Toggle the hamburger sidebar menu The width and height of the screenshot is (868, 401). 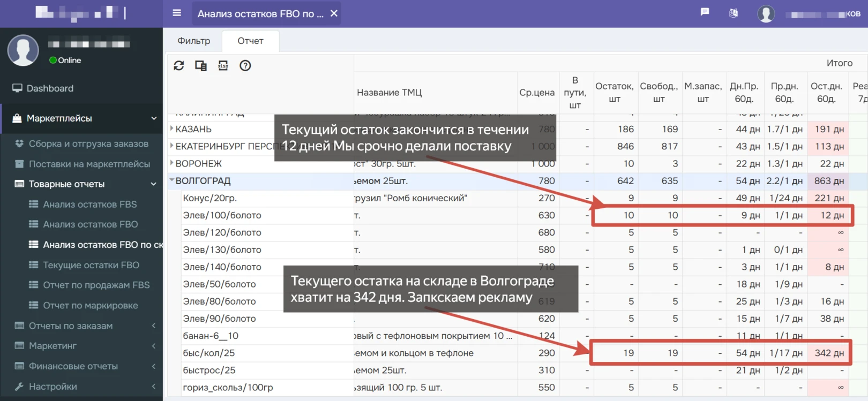[177, 13]
